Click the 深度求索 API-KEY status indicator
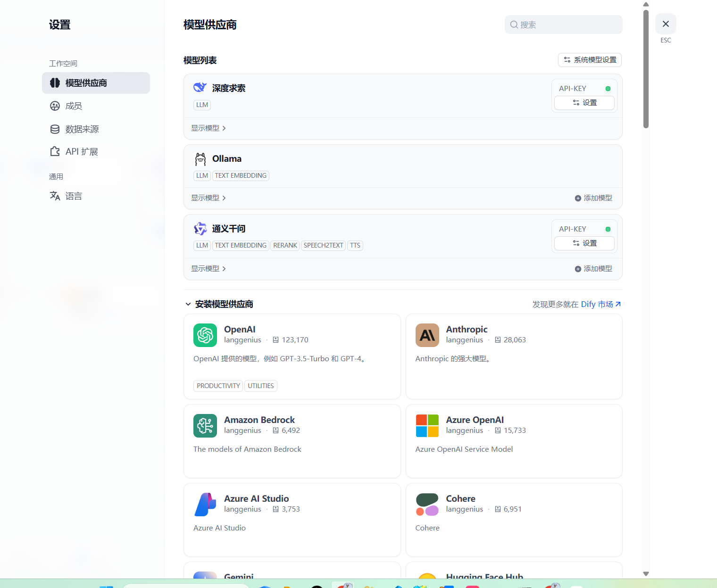Viewport: 717px width, 588px height. click(608, 89)
